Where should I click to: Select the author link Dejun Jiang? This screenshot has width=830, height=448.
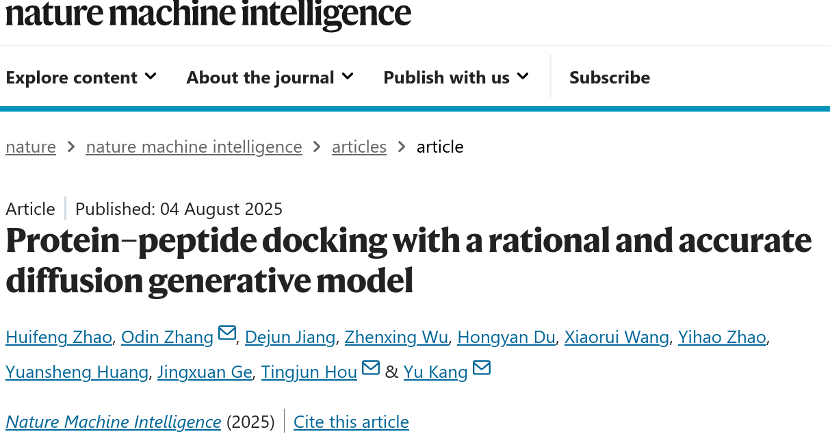(290, 337)
